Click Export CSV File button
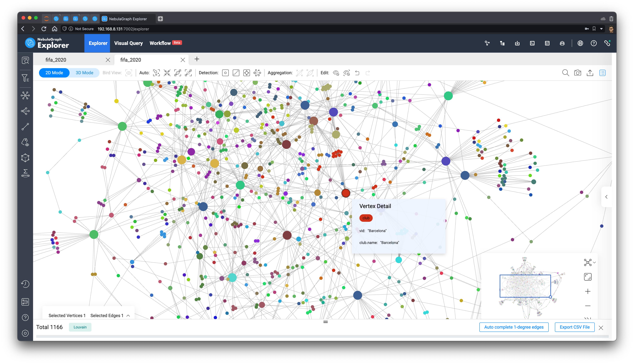Screen dimensions: 634x364 [575, 327]
